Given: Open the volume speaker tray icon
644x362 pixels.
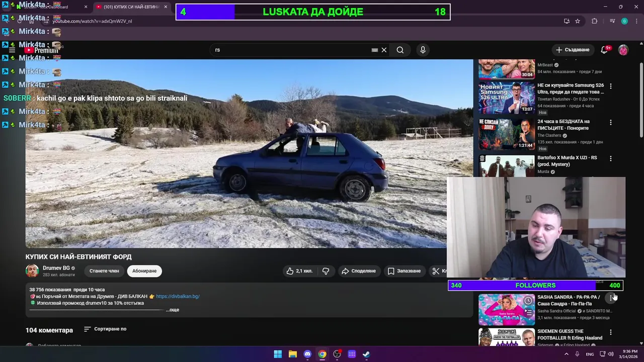Looking at the screenshot, I should coord(611,354).
